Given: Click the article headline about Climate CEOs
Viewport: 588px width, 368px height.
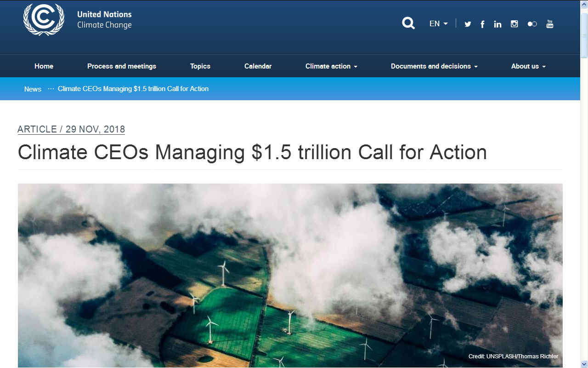Looking at the screenshot, I should [252, 152].
